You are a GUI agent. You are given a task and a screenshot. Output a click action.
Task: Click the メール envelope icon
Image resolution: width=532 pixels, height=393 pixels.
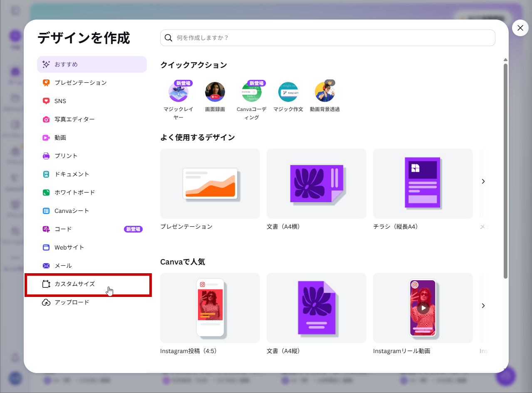tap(46, 266)
